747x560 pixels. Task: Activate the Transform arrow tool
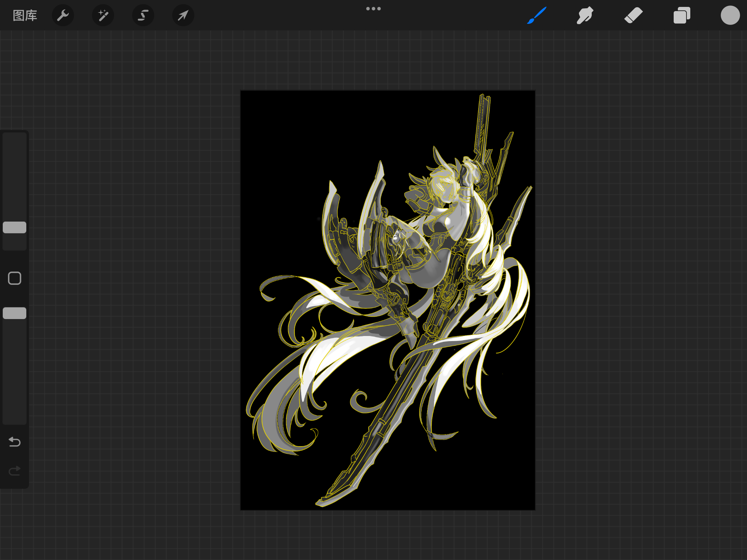pyautogui.click(x=183, y=16)
